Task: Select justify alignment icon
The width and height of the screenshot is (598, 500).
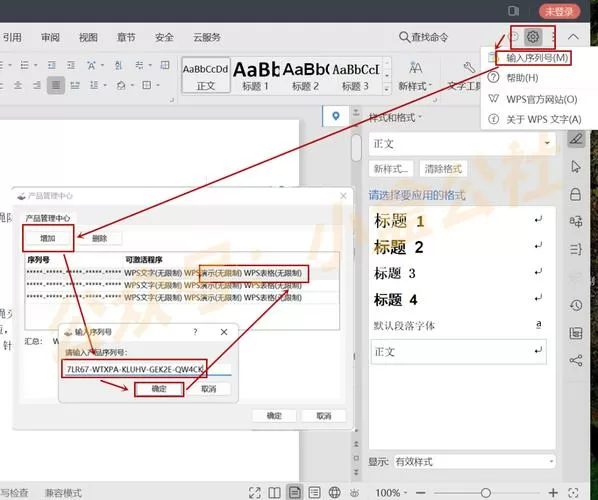Action: (x=56, y=85)
